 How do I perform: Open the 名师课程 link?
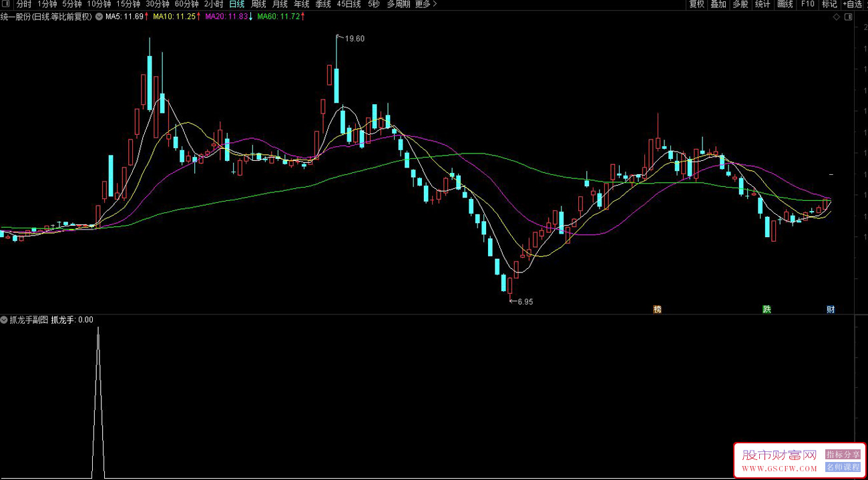point(843,467)
